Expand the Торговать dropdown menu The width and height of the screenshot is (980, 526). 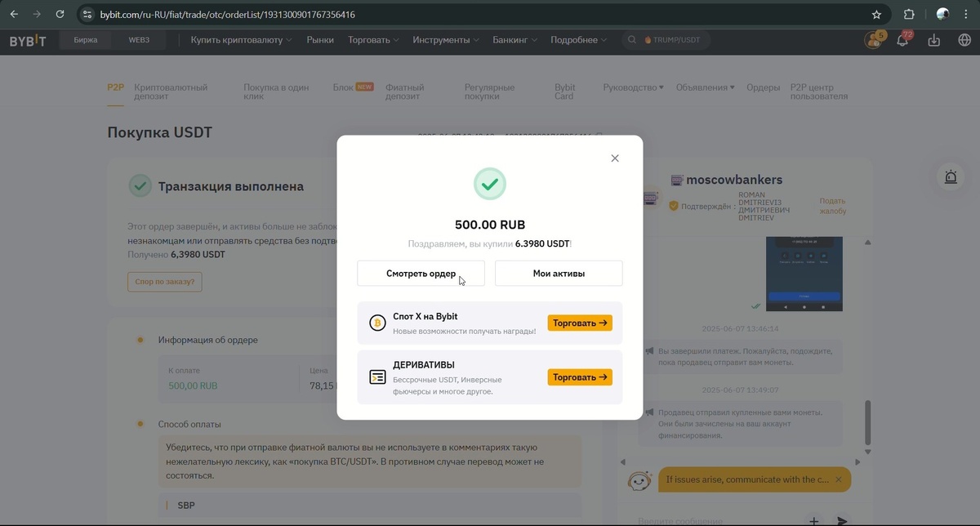[373, 40]
